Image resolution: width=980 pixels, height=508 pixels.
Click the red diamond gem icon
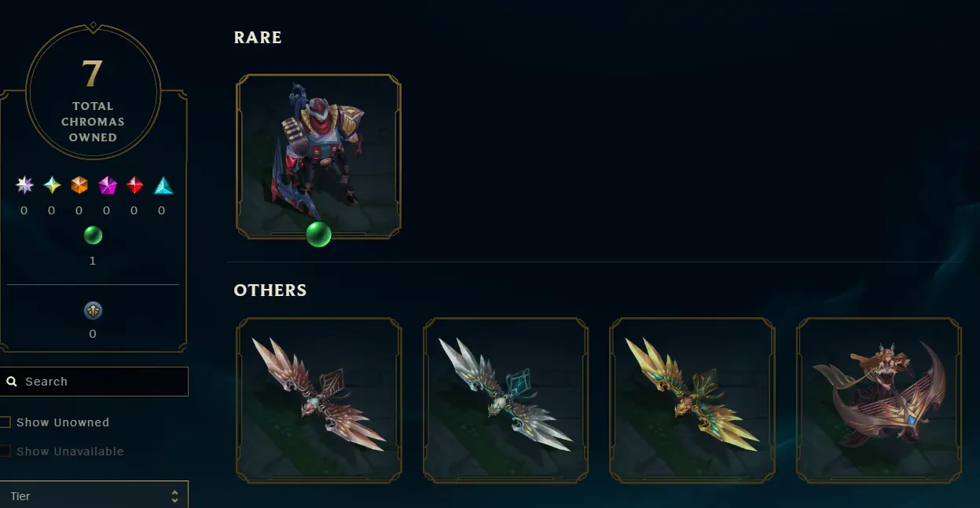(135, 185)
